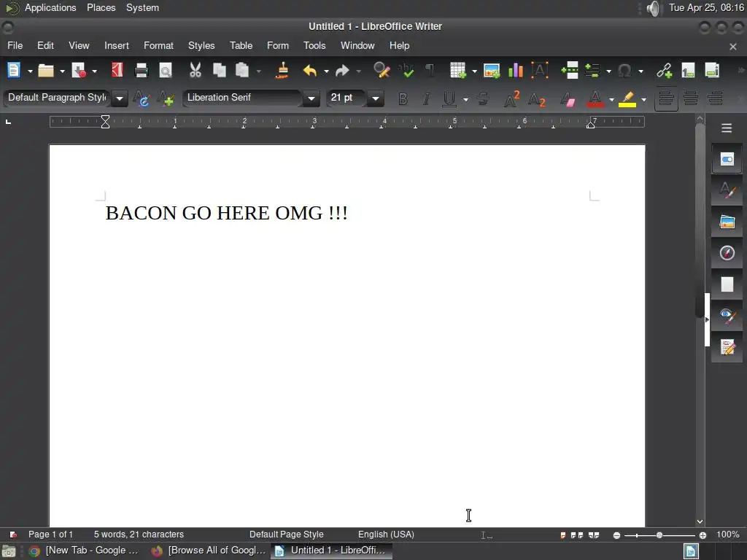Expand the 21 pt font size list
The image size is (747, 560).
tap(376, 98)
